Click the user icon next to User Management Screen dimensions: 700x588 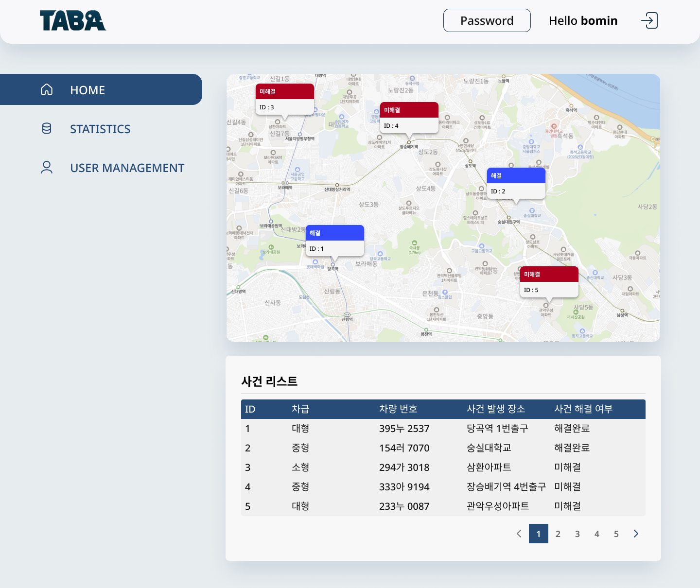(47, 167)
